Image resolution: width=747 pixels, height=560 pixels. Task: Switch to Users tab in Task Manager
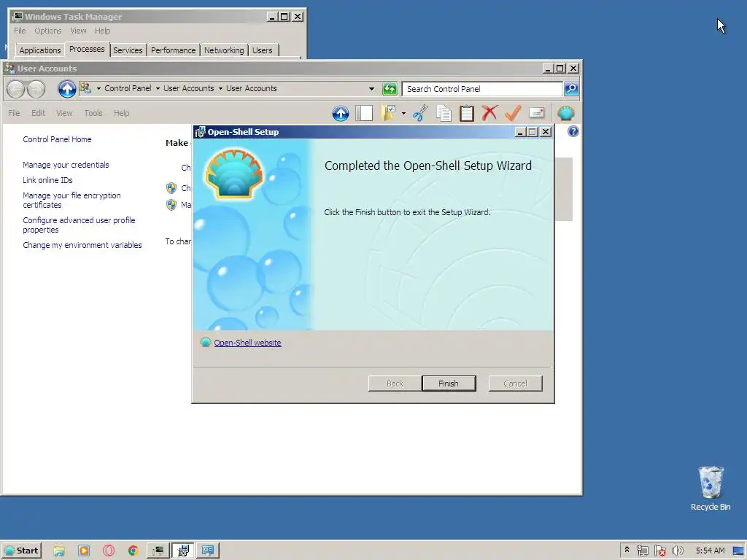263,50
